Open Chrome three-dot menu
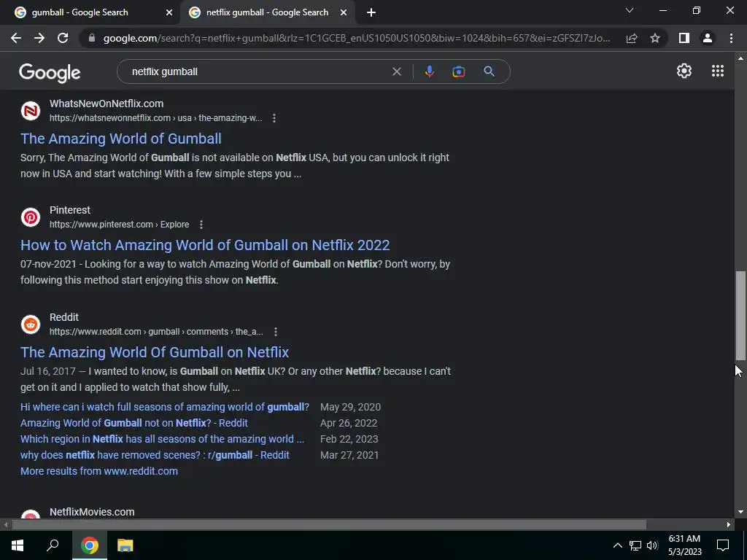 click(731, 38)
